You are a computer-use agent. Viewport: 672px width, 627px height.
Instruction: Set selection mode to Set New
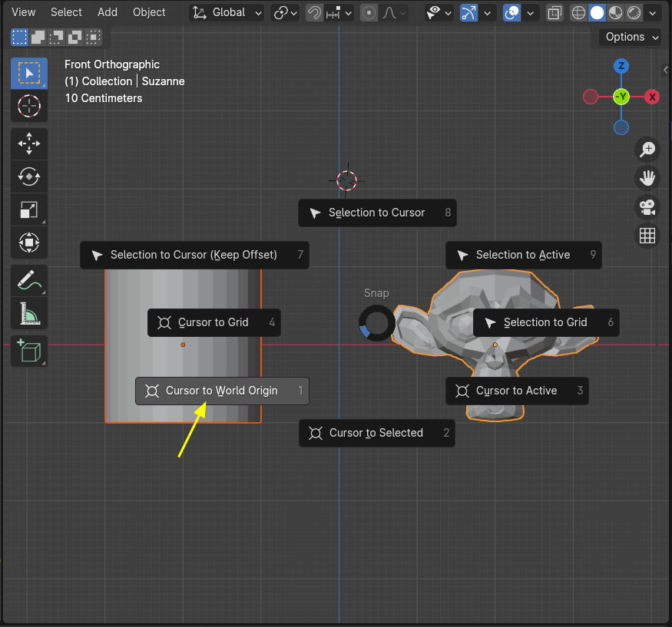[x=19, y=38]
